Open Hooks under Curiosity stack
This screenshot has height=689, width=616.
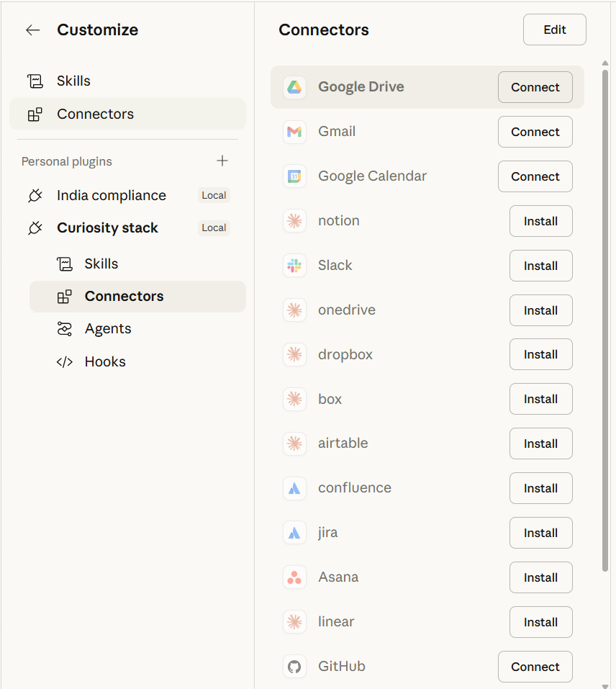(137, 361)
